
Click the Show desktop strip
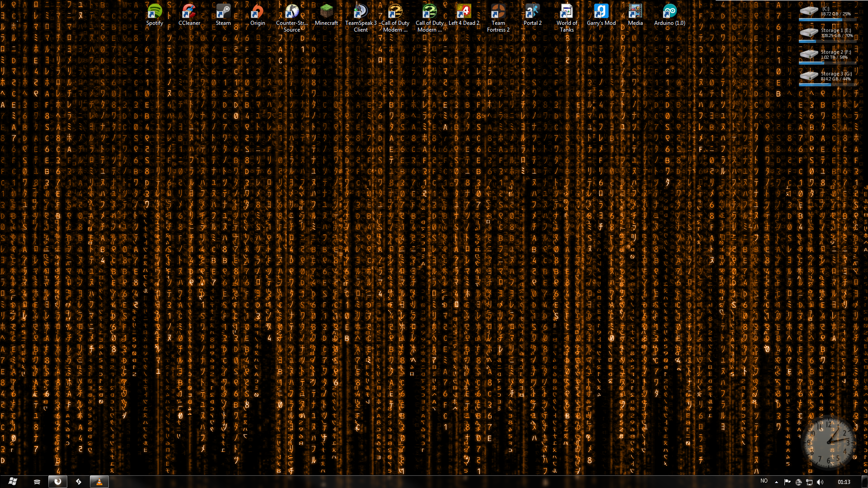(864, 482)
